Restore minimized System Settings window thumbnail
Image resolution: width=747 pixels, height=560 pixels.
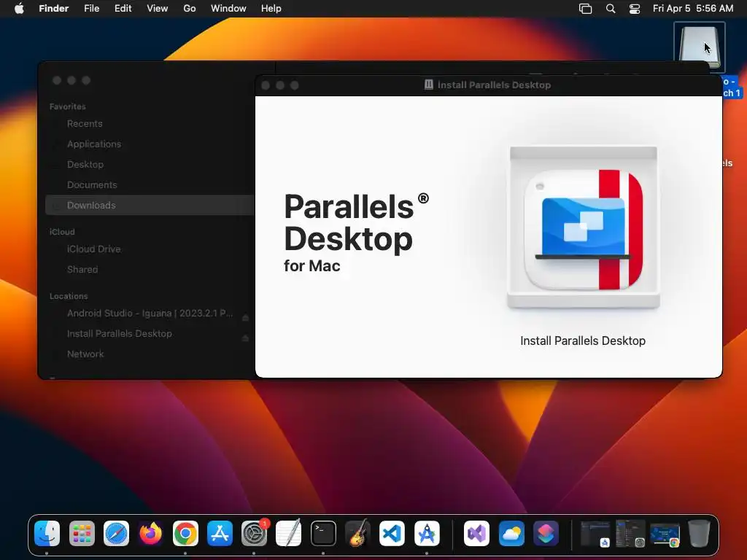[x=630, y=534]
